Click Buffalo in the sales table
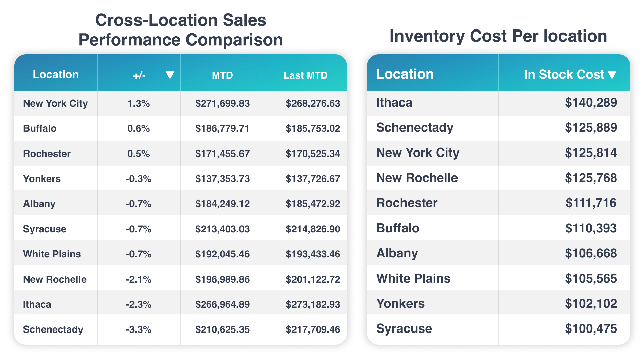Viewport: 644px width, 362px height. coord(40,128)
